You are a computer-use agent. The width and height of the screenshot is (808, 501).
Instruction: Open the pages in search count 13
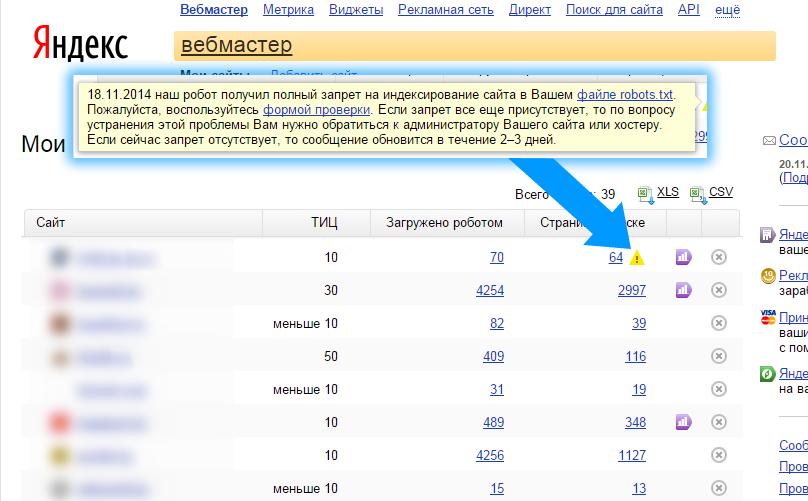coord(639,488)
